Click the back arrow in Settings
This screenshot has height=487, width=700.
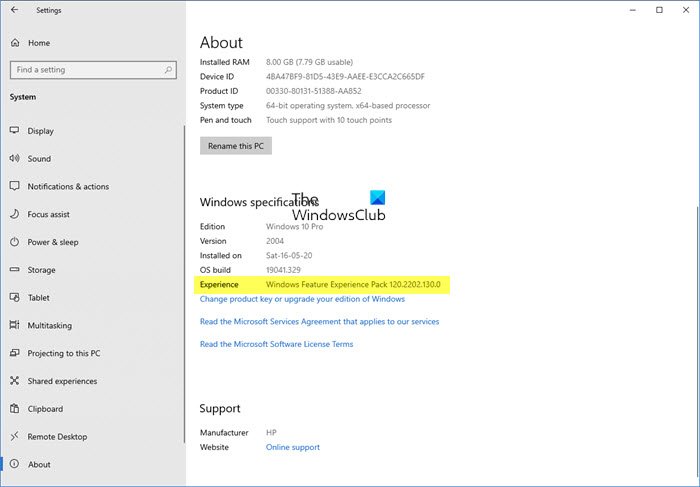point(14,10)
